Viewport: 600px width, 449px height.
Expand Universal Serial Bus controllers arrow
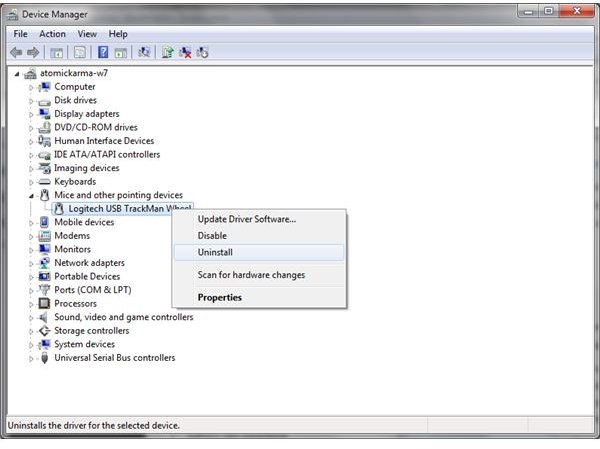(31, 359)
